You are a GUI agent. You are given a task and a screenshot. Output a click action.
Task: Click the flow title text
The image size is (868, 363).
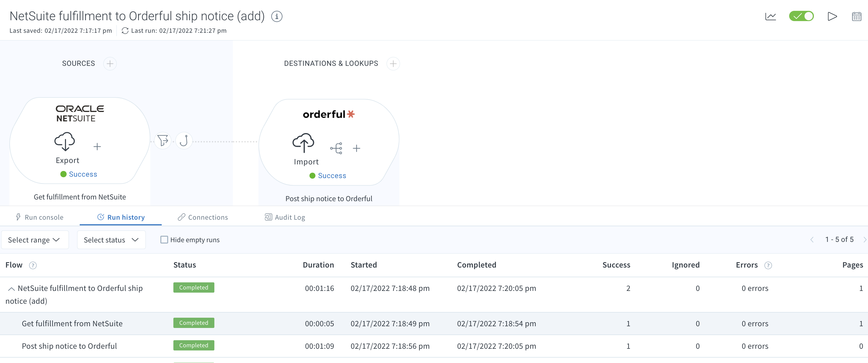pos(137,16)
